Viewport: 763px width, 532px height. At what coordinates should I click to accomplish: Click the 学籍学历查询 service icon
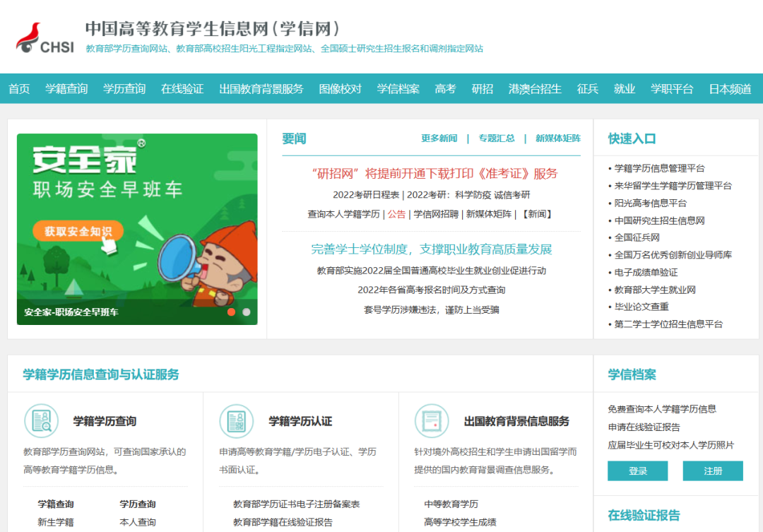pyautogui.click(x=41, y=421)
